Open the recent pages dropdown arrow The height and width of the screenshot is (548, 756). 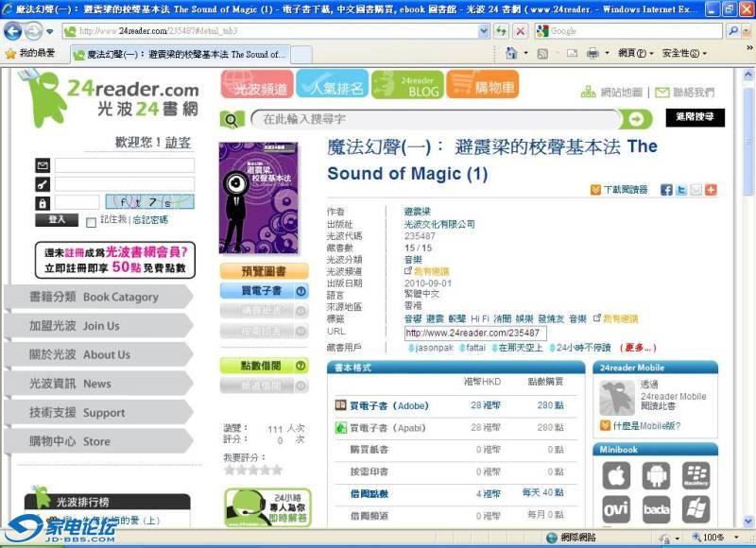(50, 32)
